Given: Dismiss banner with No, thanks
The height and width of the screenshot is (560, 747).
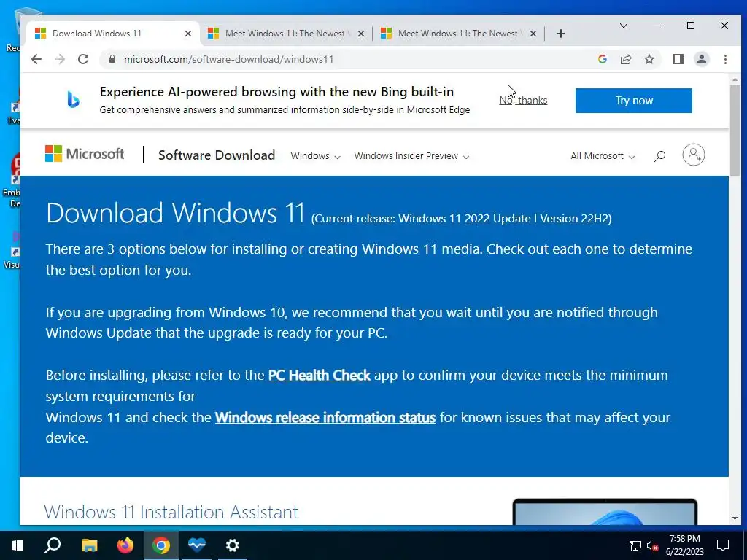Looking at the screenshot, I should pyautogui.click(x=523, y=101).
